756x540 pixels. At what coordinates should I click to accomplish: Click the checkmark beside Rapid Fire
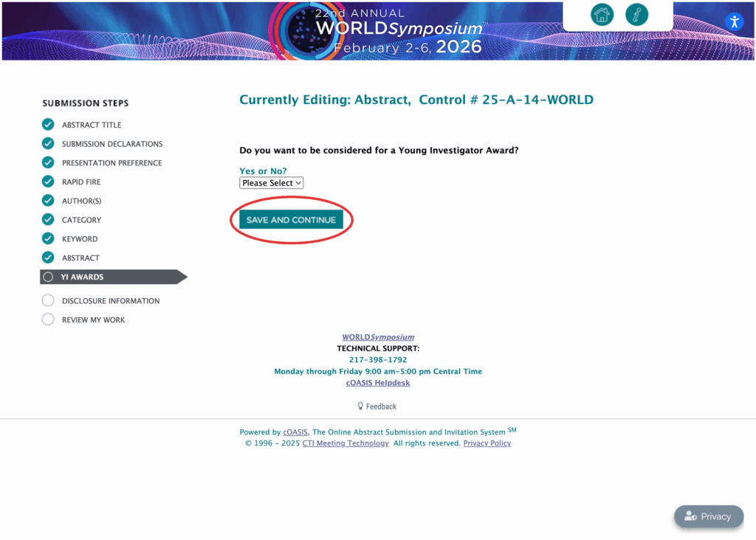pyautogui.click(x=48, y=181)
